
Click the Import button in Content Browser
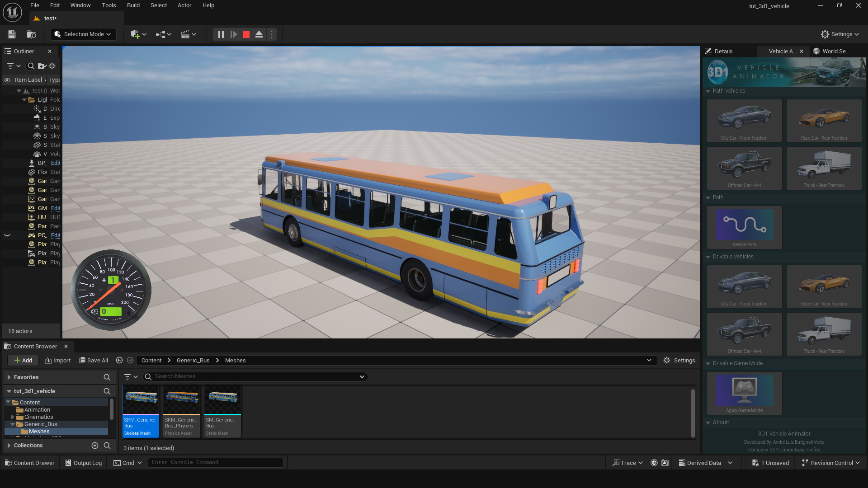point(57,361)
